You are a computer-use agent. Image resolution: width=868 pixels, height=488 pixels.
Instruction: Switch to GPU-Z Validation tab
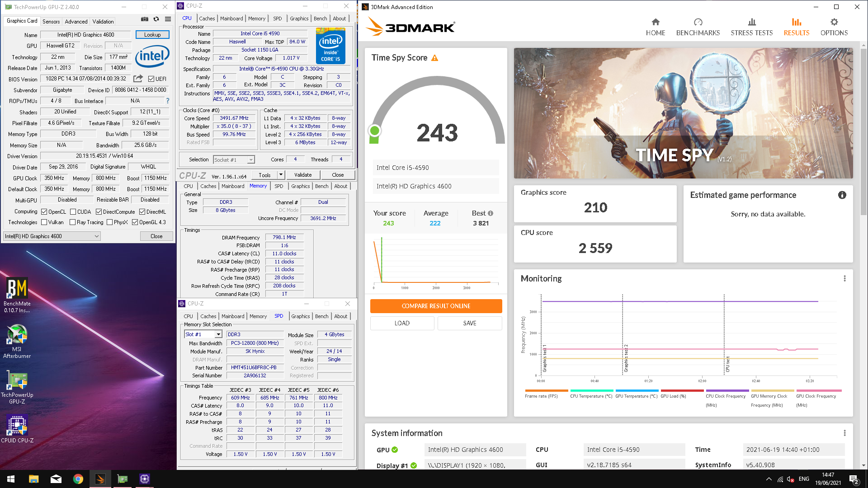point(103,21)
